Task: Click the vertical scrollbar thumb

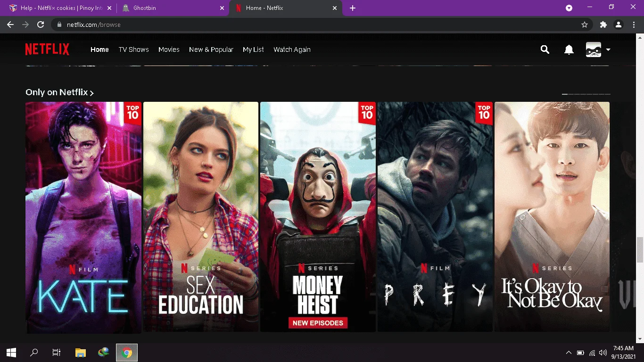Action: click(640, 250)
